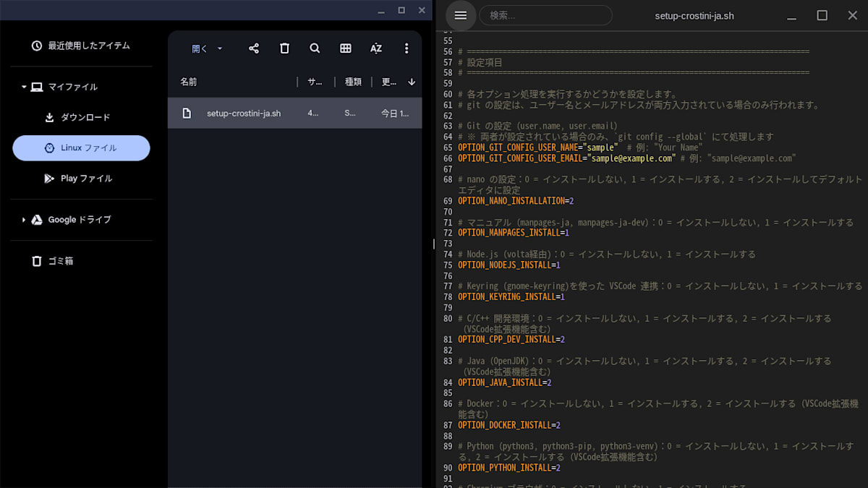
Task: Click the penguin icon of Linux ファイル
Action: [x=49, y=147]
